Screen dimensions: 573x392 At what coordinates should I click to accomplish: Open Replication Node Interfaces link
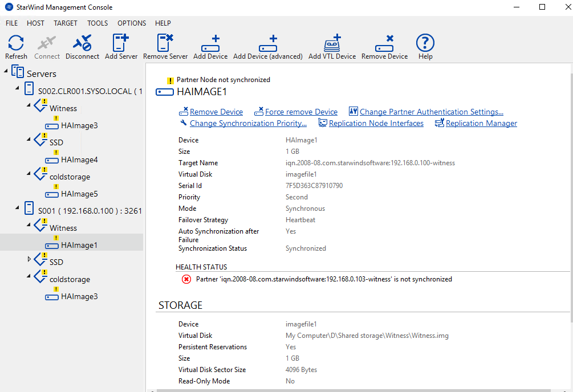click(x=376, y=123)
